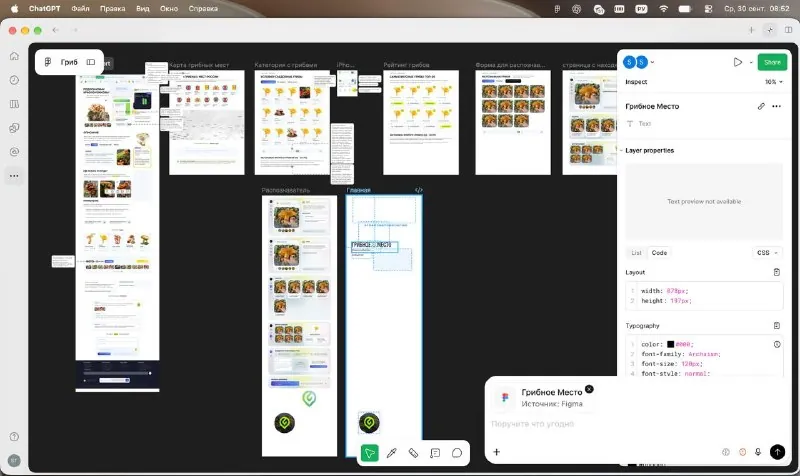Toggle the Figma left sidebar panel icon
800x476 pixels.
pyautogui.click(x=91, y=62)
